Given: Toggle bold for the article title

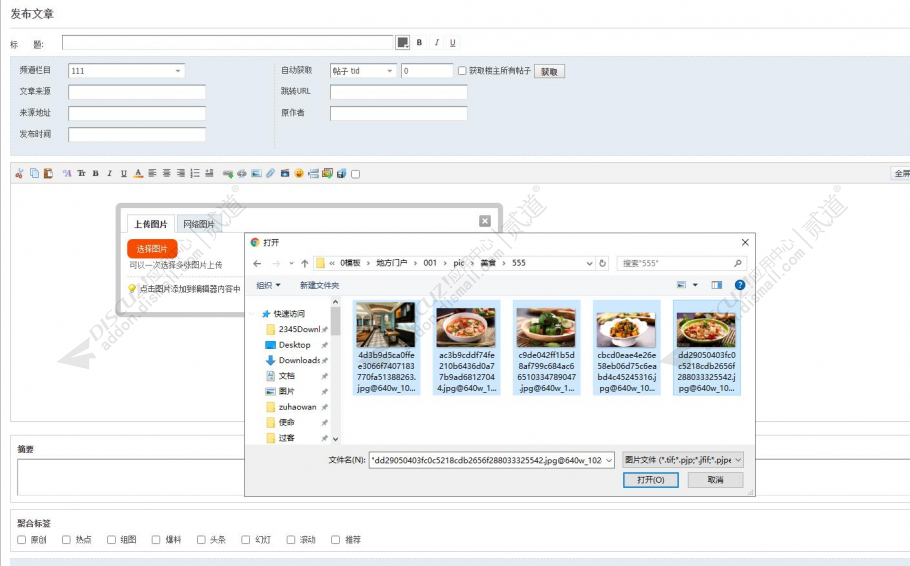Looking at the screenshot, I should pos(419,42).
